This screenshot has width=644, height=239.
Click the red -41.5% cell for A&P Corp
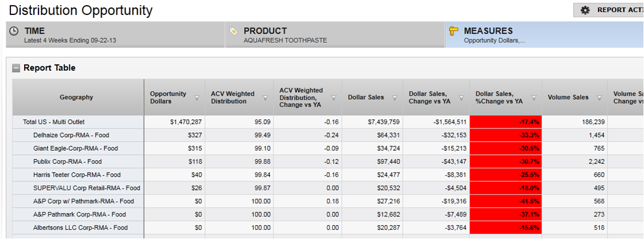pos(505,202)
